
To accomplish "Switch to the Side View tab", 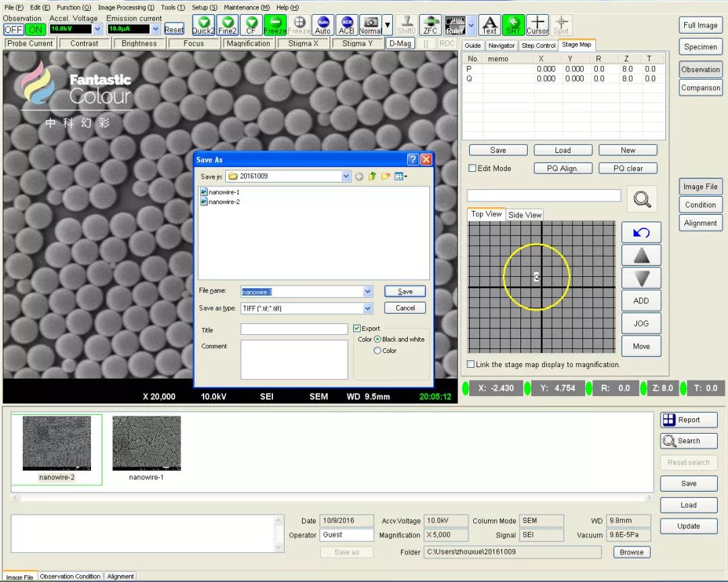I will [x=524, y=215].
